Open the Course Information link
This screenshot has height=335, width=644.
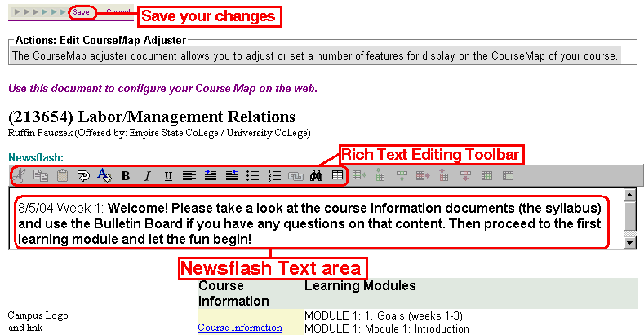click(x=240, y=328)
